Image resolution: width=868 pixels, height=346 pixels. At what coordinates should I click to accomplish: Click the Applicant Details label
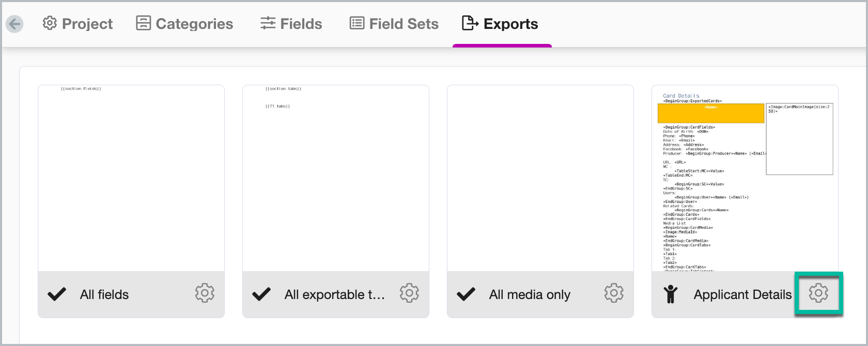click(x=742, y=294)
